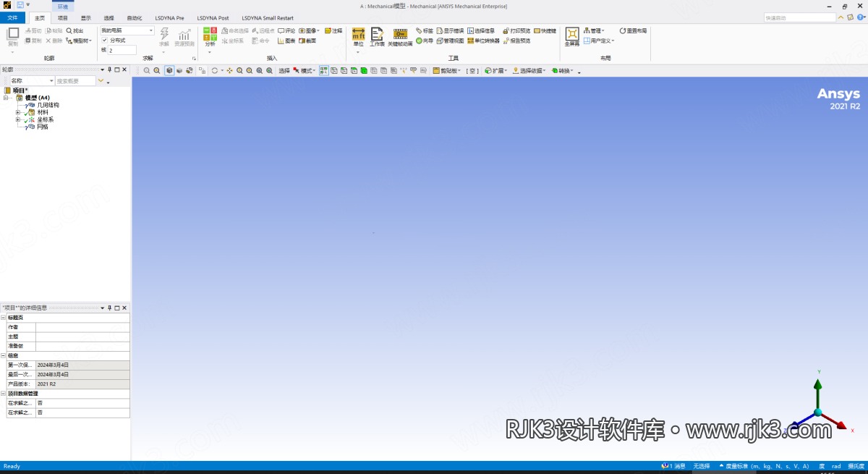
Task: Switch to the 显示 display tab
Action: click(x=86, y=17)
